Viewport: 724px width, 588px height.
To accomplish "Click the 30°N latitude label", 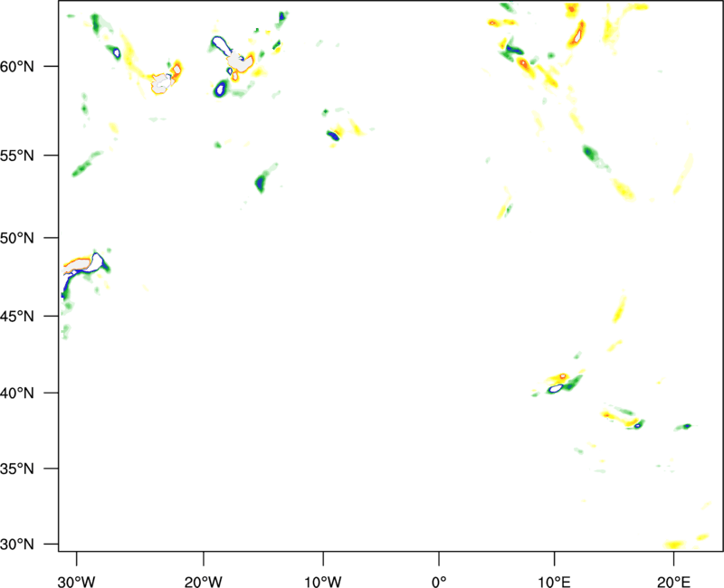I will pyautogui.click(x=17, y=545).
